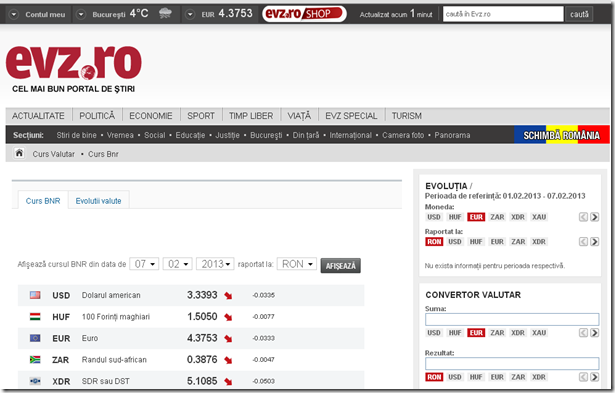Click the US flag icon in USD row
This screenshot has width=615, height=393.
(35, 295)
